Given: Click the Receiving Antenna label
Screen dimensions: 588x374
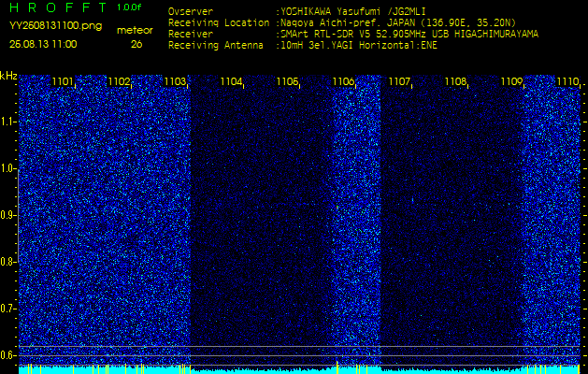Looking at the screenshot, I should click(216, 46).
